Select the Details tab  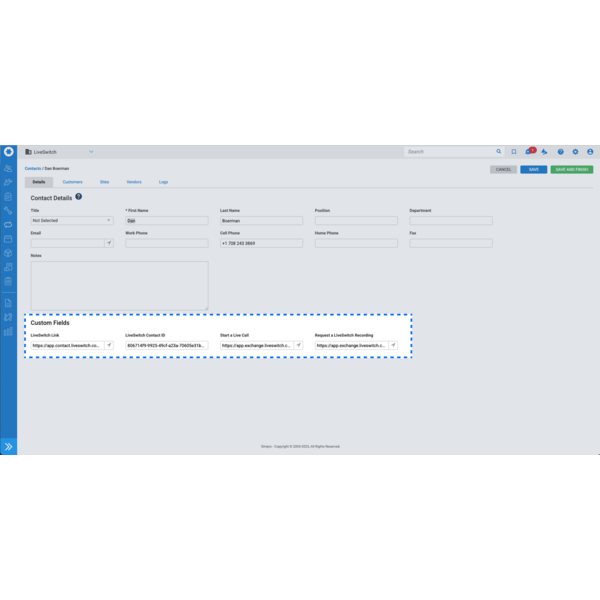(x=39, y=182)
